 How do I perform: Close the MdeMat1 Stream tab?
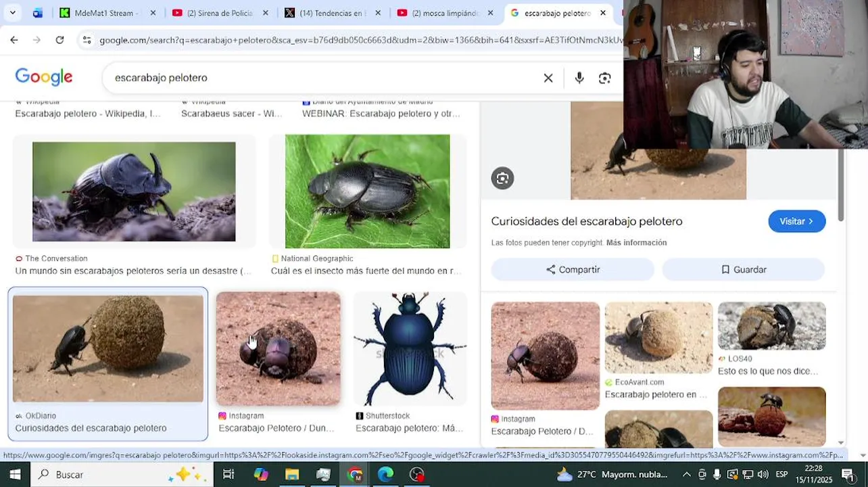pyautogui.click(x=153, y=13)
